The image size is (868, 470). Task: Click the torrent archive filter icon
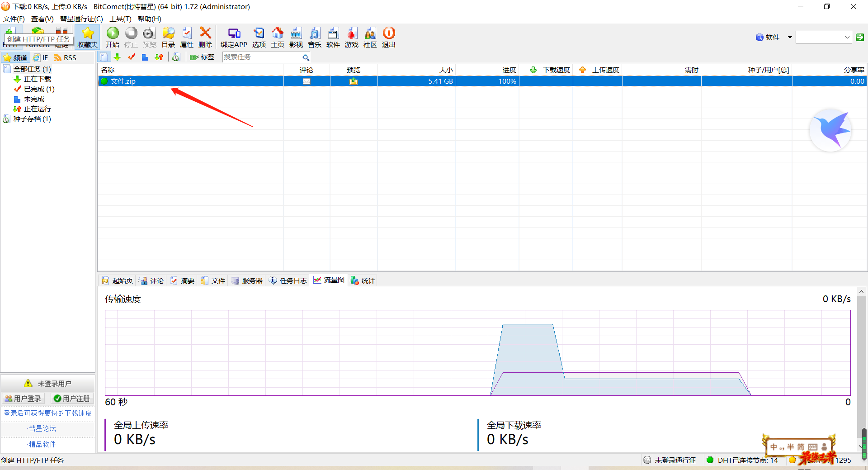click(176, 57)
